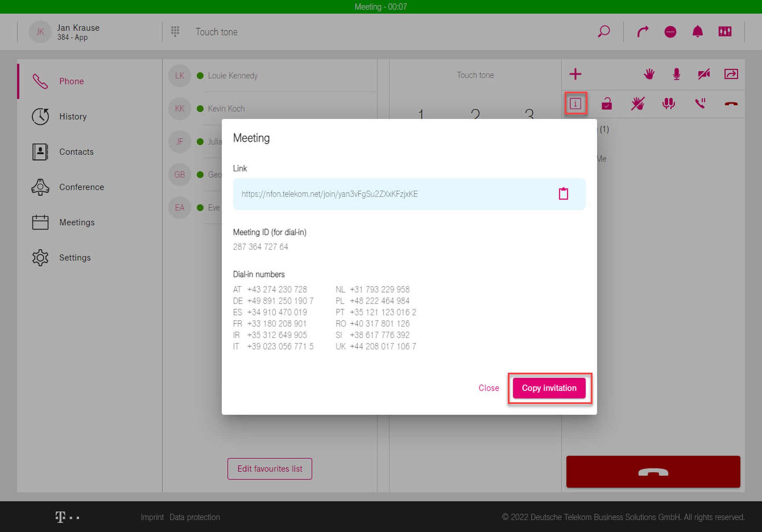Click the call forwarding arrow icon
Viewport: 762px width, 532px height.
pos(643,31)
